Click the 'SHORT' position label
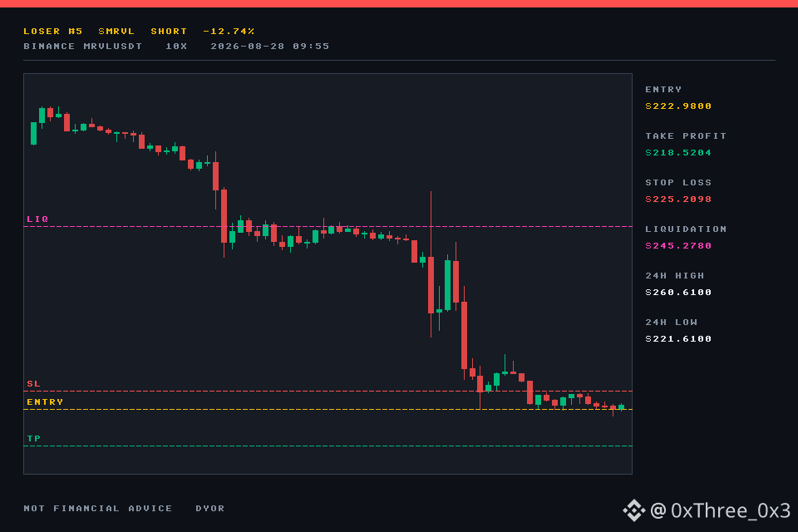This screenshot has width=798, height=532. (x=169, y=31)
